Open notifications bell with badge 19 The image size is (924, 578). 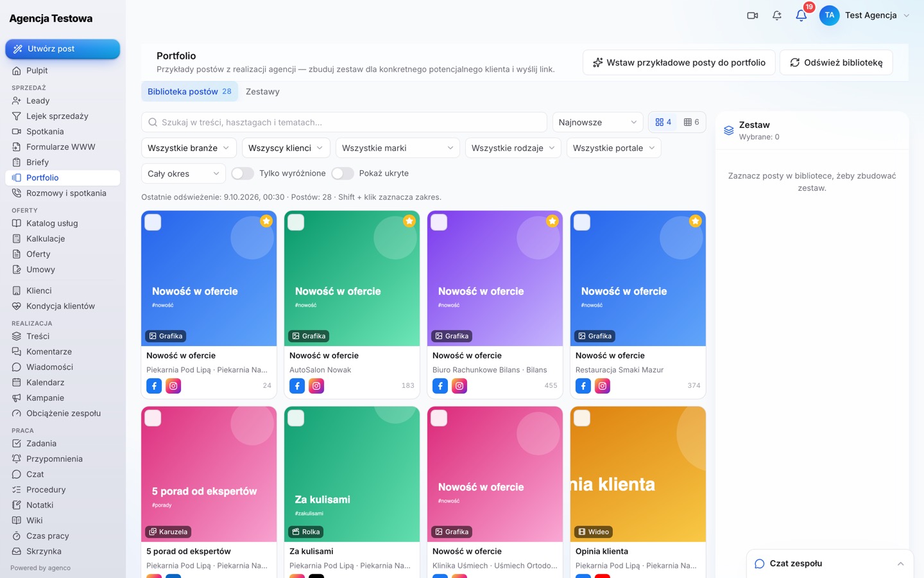coord(801,15)
